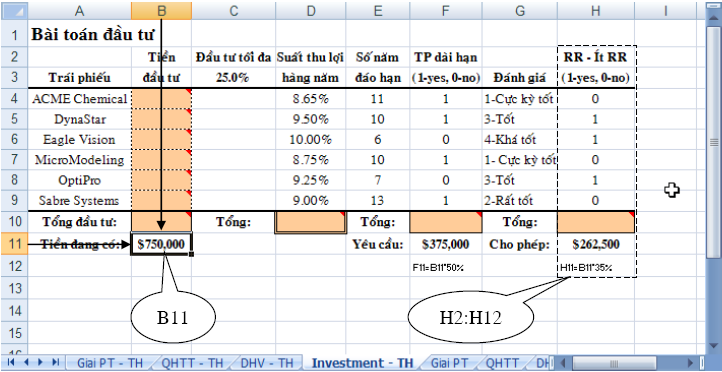Click the 'MicroModeling' cell
This screenshot has height=372, width=722.
pyautogui.click(x=80, y=160)
